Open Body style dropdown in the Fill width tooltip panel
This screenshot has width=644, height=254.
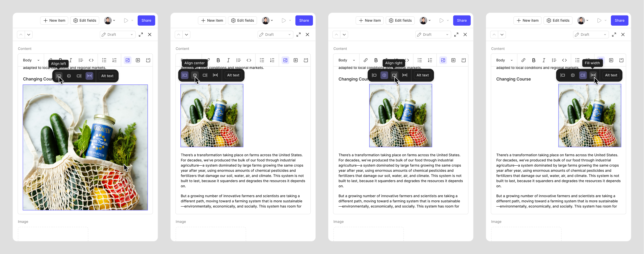pos(504,60)
